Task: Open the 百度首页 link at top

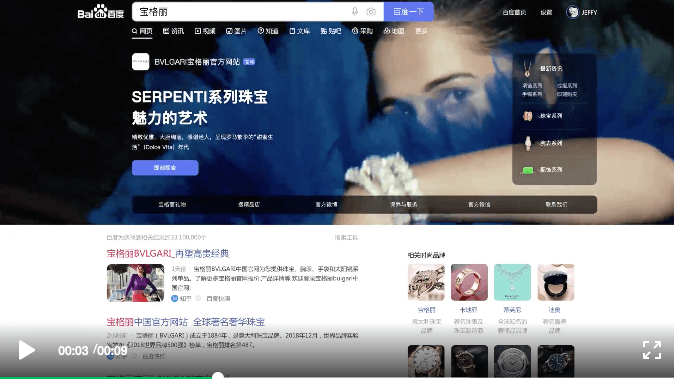Action: point(514,12)
